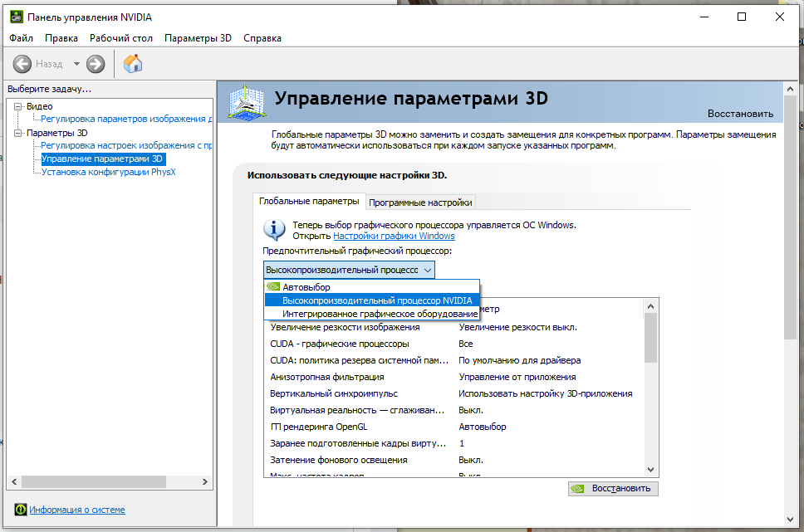Open the Рабочий стол menu
Screen dimensions: 804x532
tap(121, 38)
